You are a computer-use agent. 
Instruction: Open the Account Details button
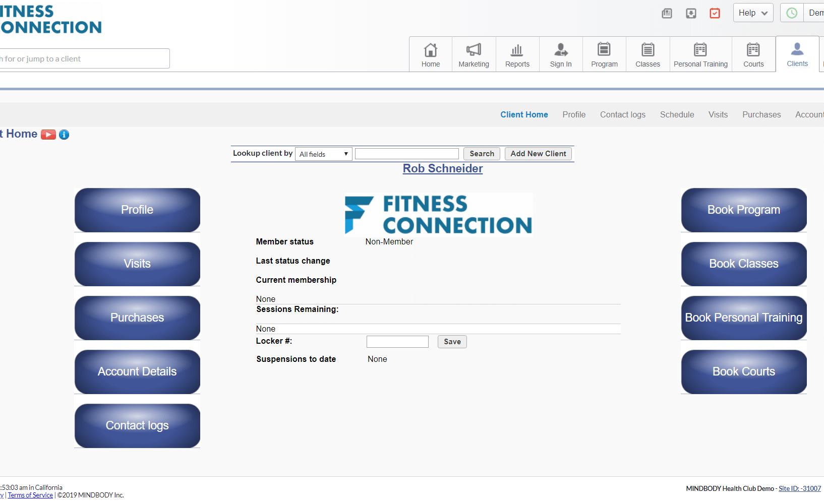tap(137, 372)
